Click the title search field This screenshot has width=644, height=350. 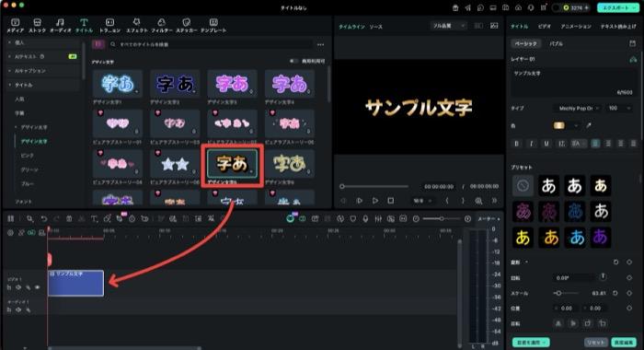pyautogui.click(x=210, y=44)
